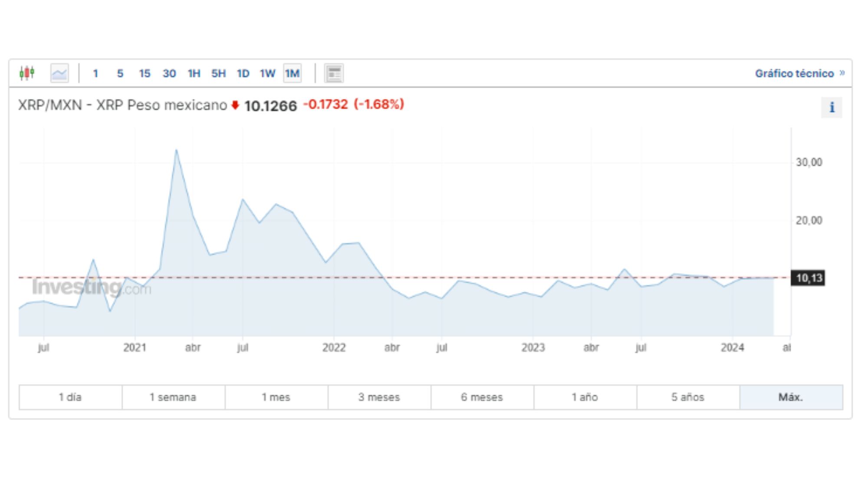Choose the 1W interval
The height and width of the screenshot is (477, 868).
(x=267, y=73)
